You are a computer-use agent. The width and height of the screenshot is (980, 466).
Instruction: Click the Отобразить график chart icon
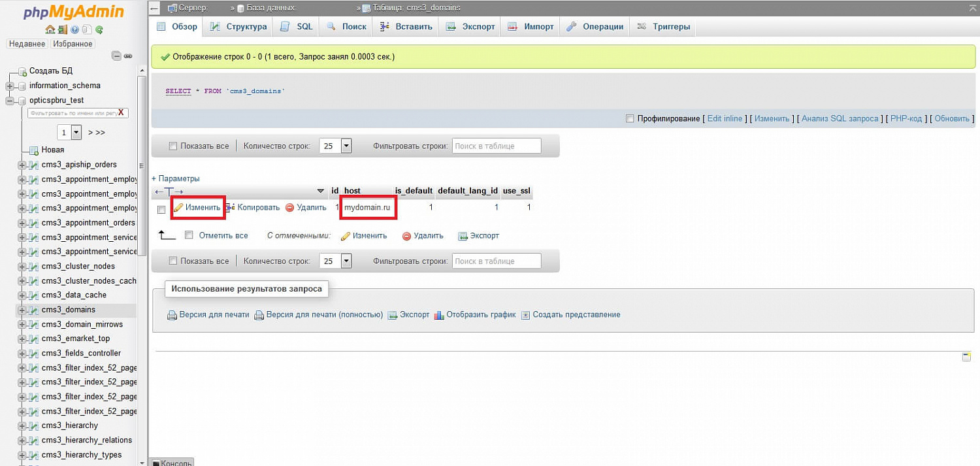click(x=439, y=315)
